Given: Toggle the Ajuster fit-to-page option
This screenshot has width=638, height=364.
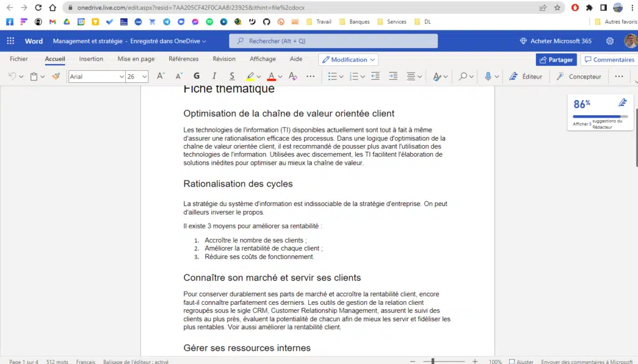Looking at the screenshot, I should (521, 361).
